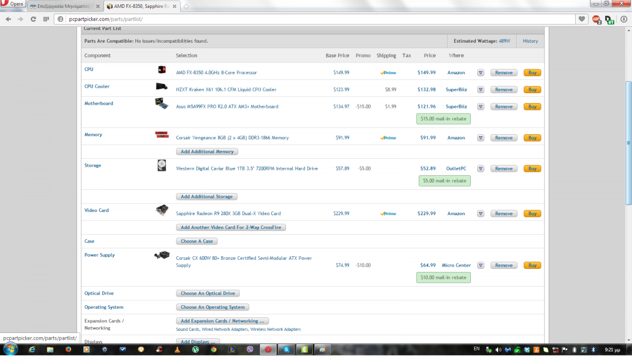Open the Corsair CX power supply thumbnail
Viewport: 632px width, 364px height.
162,255
